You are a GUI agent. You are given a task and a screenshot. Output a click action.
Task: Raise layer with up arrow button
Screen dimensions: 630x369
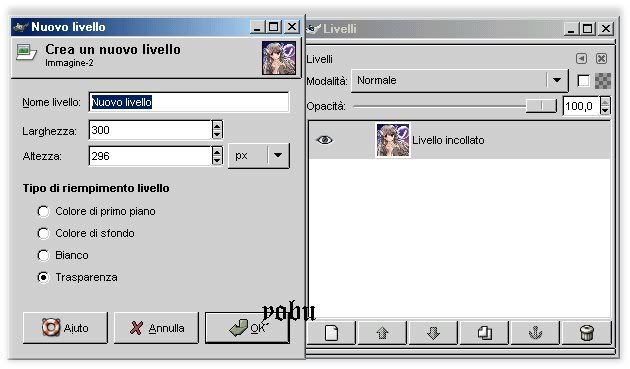tap(382, 333)
